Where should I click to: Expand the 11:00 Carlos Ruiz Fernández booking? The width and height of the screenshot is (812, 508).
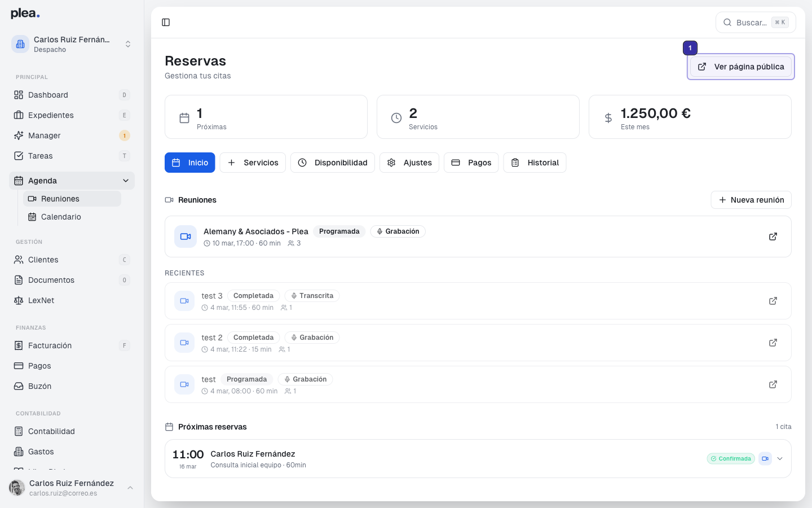pyautogui.click(x=780, y=458)
